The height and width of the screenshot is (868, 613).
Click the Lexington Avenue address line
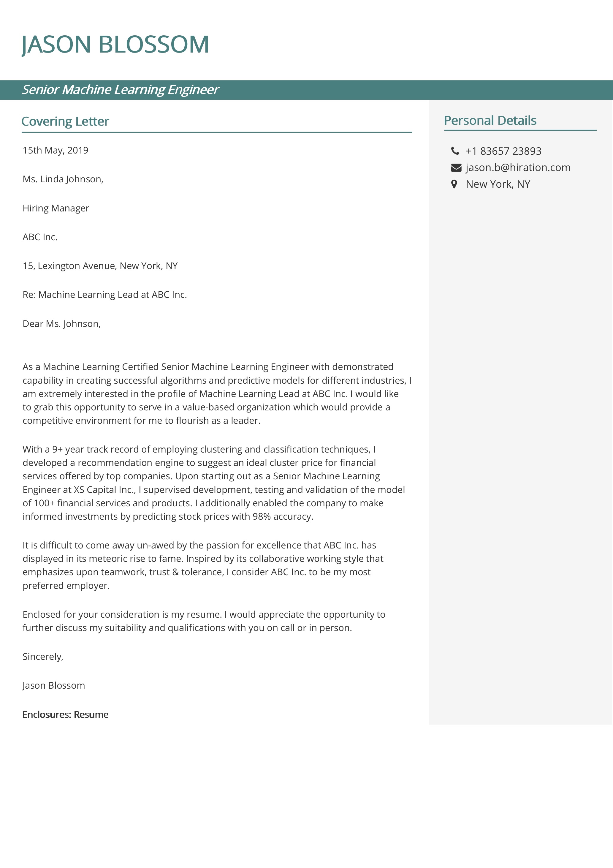point(100,266)
